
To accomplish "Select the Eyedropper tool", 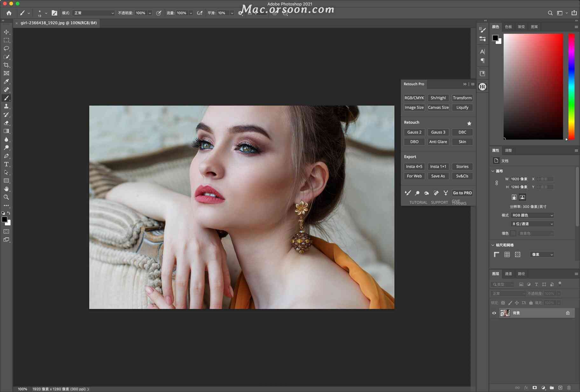I will (x=6, y=82).
